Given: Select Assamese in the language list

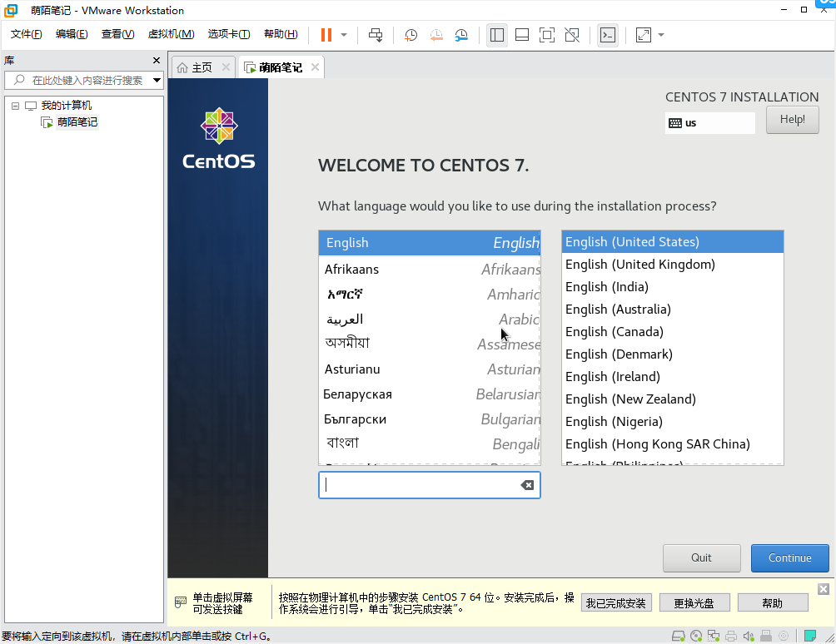Looking at the screenshot, I should (430, 344).
